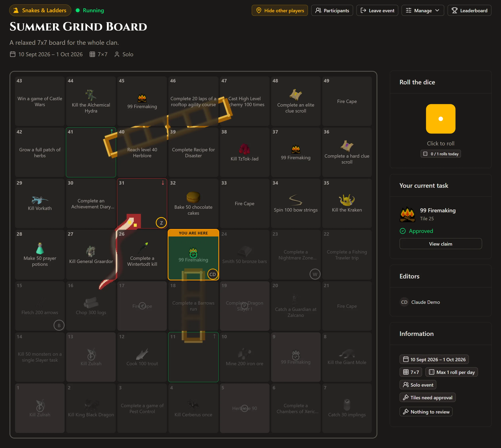Image resolution: width=501 pixels, height=448 pixels.
Task: Click the Snakes & Ladders badge
Action: point(40,10)
